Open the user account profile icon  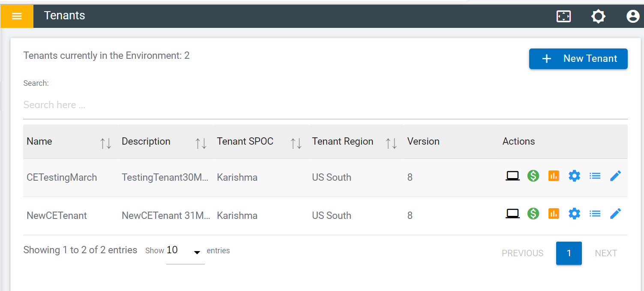pos(632,16)
